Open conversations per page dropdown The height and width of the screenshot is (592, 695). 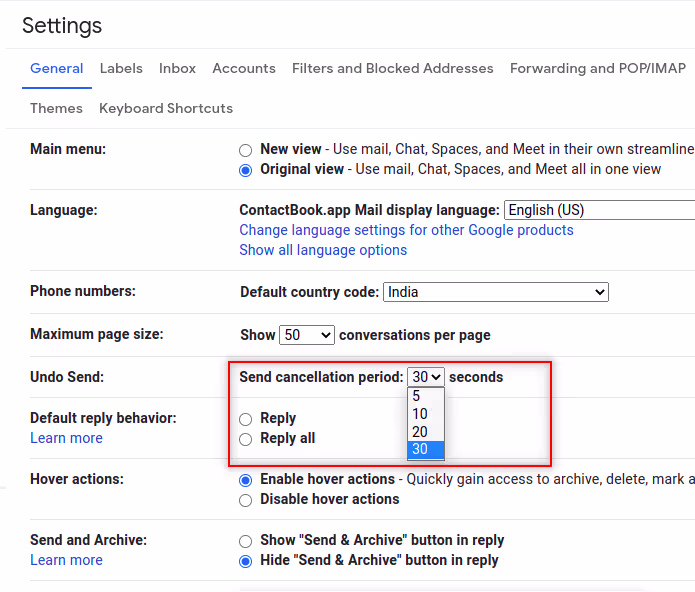point(307,335)
